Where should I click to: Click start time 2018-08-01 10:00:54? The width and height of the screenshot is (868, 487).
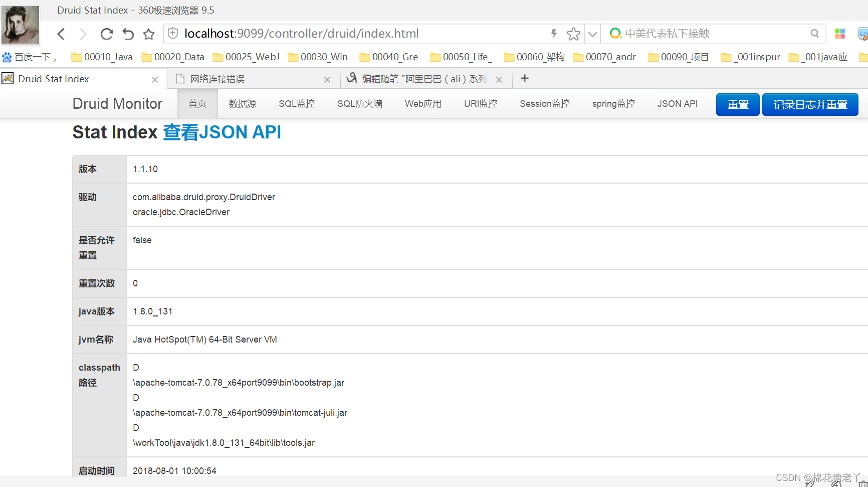tap(174, 471)
